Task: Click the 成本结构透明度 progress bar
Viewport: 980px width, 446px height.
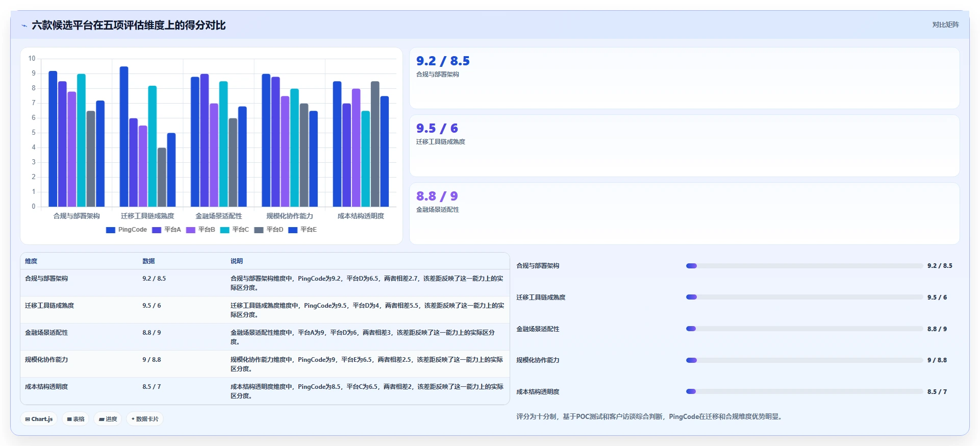Action: click(805, 391)
